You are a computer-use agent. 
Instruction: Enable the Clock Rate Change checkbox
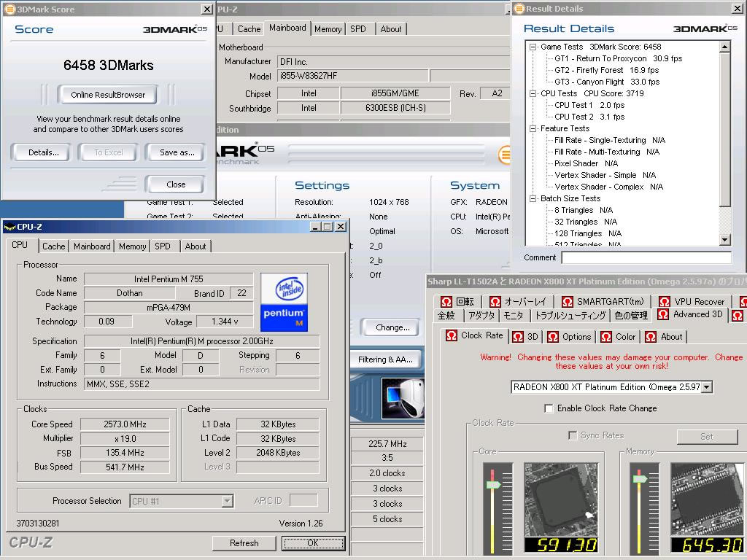[549, 408]
